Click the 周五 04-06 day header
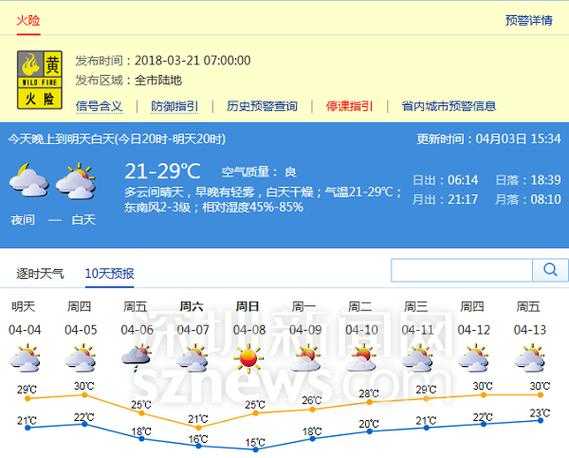The image size is (569, 458). pyautogui.click(x=137, y=318)
